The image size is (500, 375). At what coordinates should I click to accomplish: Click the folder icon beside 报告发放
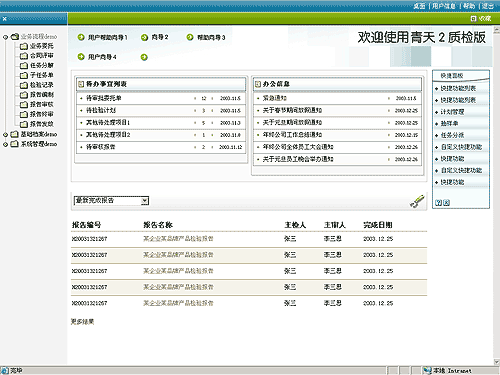[24, 124]
